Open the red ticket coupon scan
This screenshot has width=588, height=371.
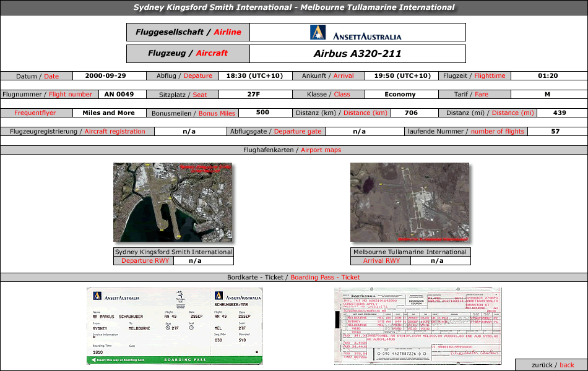[x=418, y=326]
